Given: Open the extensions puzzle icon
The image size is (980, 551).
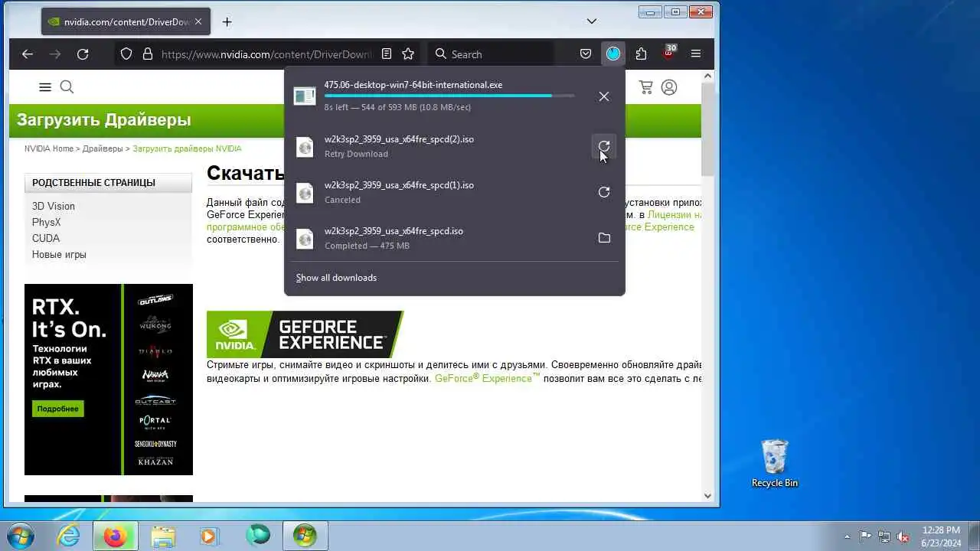Looking at the screenshot, I should click(x=641, y=54).
